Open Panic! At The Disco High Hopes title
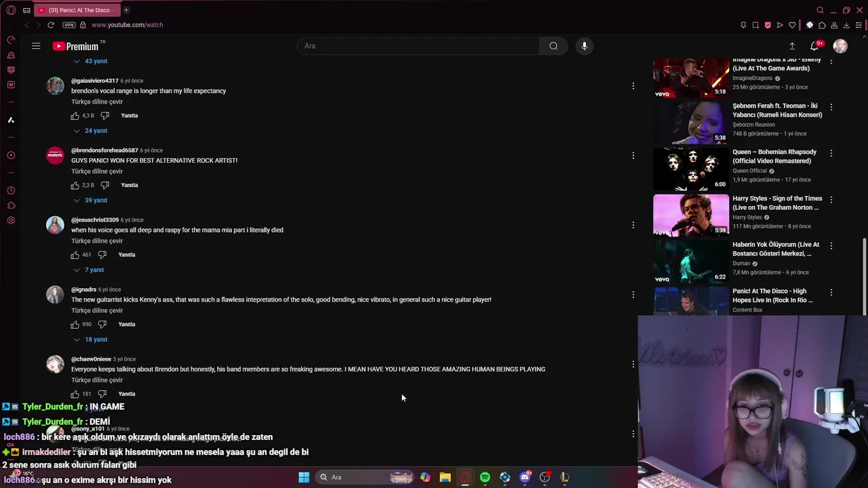The image size is (868, 488). (x=772, y=296)
